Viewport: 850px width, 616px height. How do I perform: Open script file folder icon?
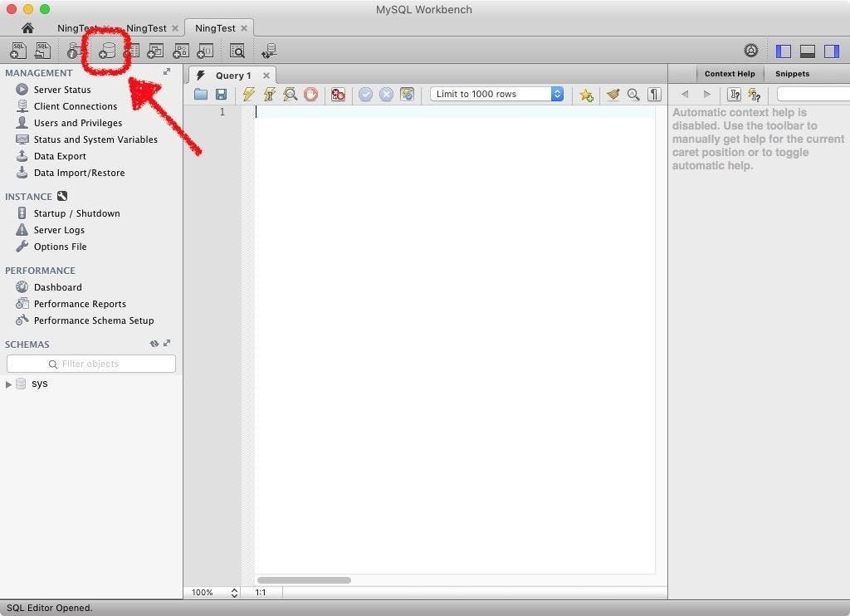coord(201,94)
